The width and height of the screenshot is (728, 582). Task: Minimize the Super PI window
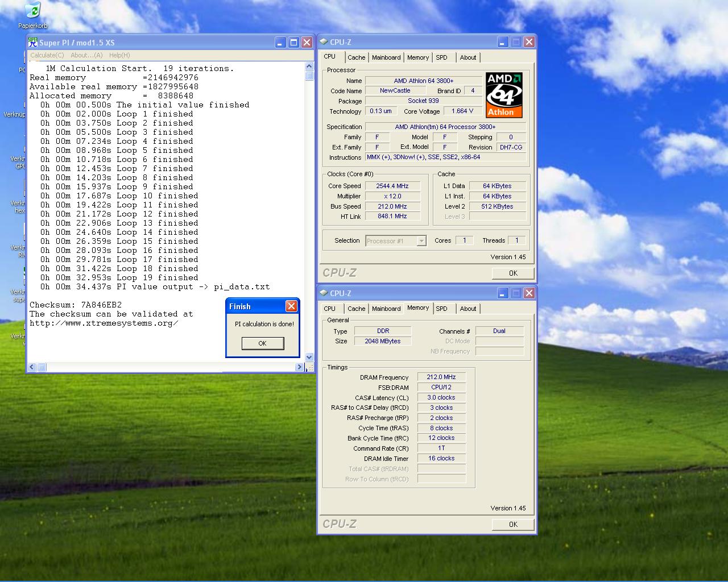(280, 42)
